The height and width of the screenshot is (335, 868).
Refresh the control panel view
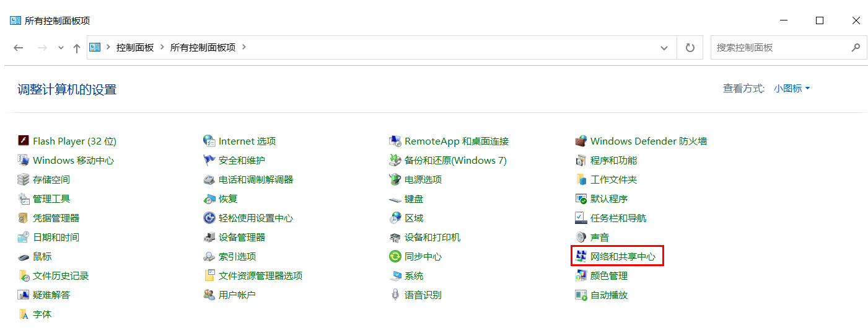690,48
